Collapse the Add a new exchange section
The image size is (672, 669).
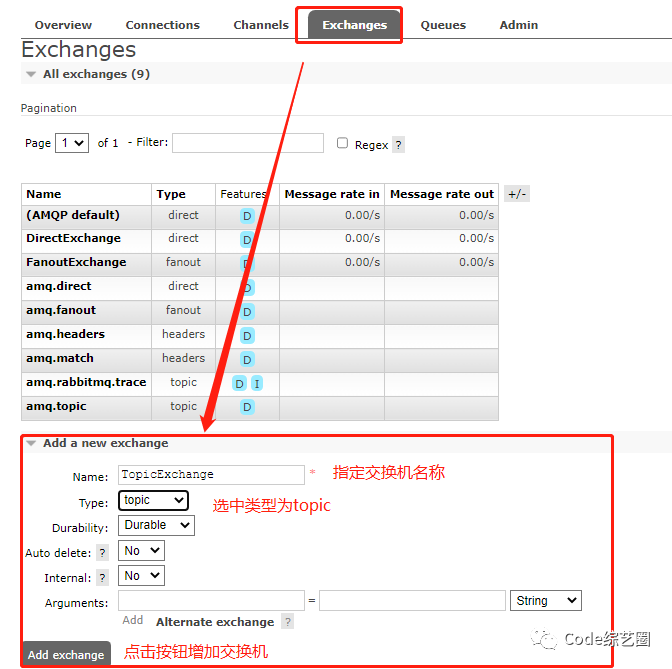pos(31,443)
